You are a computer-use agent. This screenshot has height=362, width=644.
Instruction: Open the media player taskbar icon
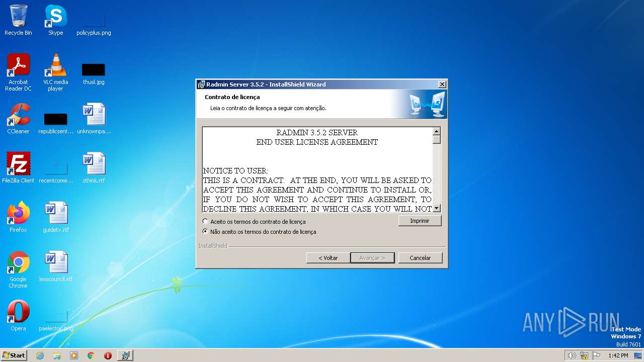[x=74, y=355]
